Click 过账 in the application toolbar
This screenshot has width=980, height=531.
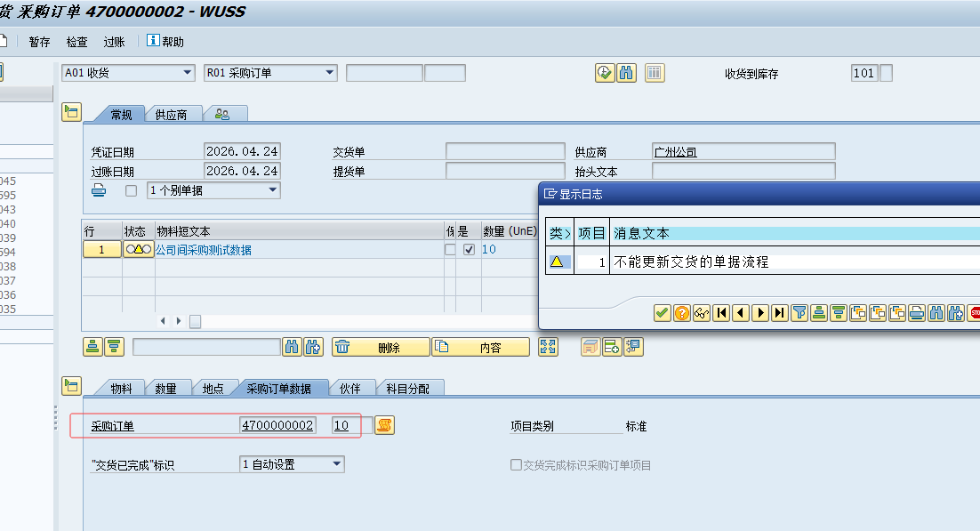pyautogui.click(x=114, y=42)
